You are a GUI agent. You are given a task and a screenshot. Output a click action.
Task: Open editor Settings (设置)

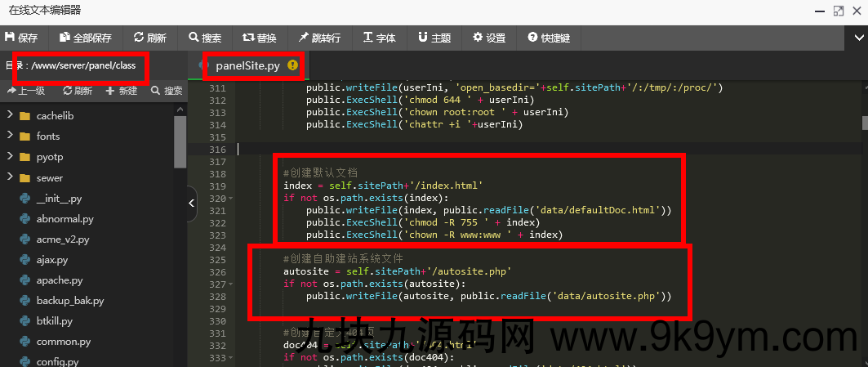coord(489,38)
